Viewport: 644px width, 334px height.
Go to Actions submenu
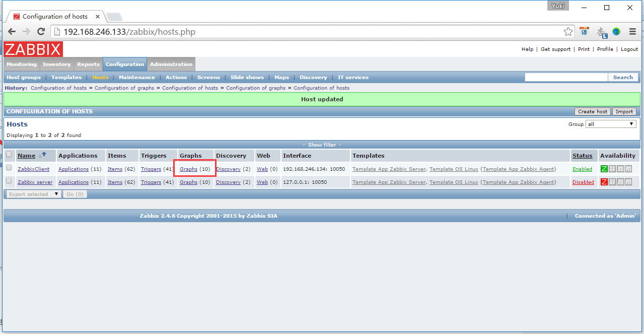pyautogui.click(x=176, y=78)
